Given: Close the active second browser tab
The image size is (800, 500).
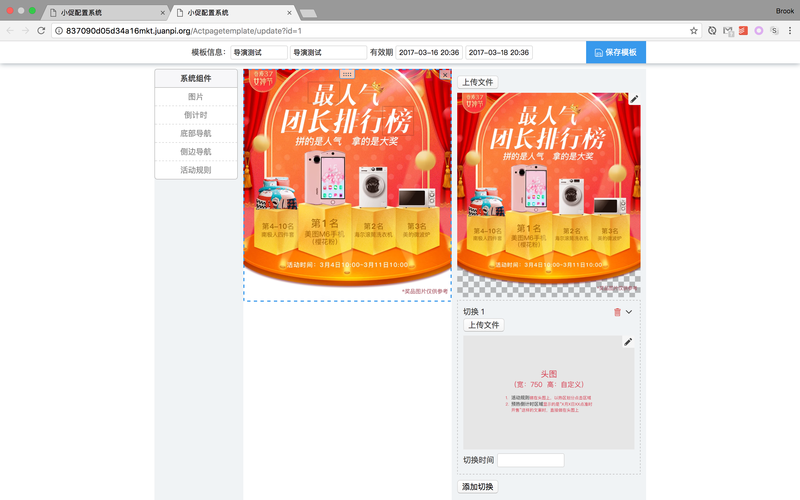Looking at the screenshot, I should click(289, 13).
